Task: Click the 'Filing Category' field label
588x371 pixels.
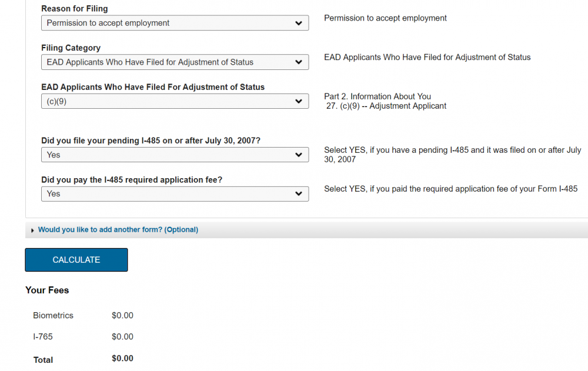Action: click(71, 48)
